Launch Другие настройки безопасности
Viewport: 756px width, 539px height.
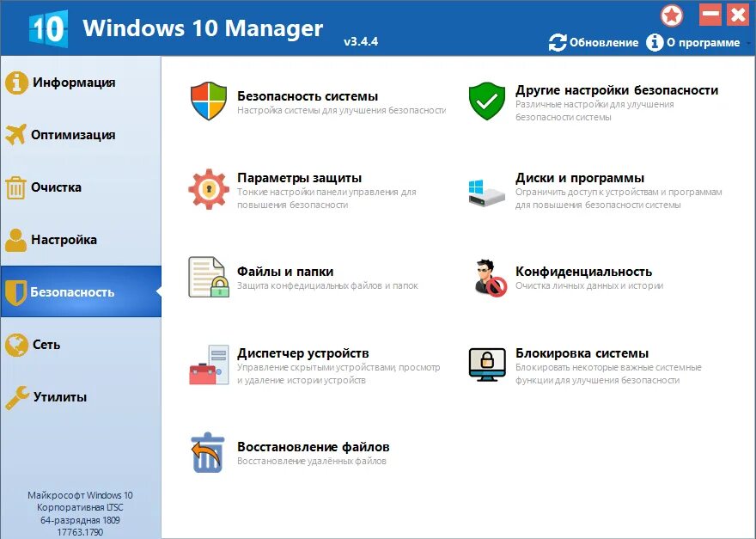click(617, 90)
